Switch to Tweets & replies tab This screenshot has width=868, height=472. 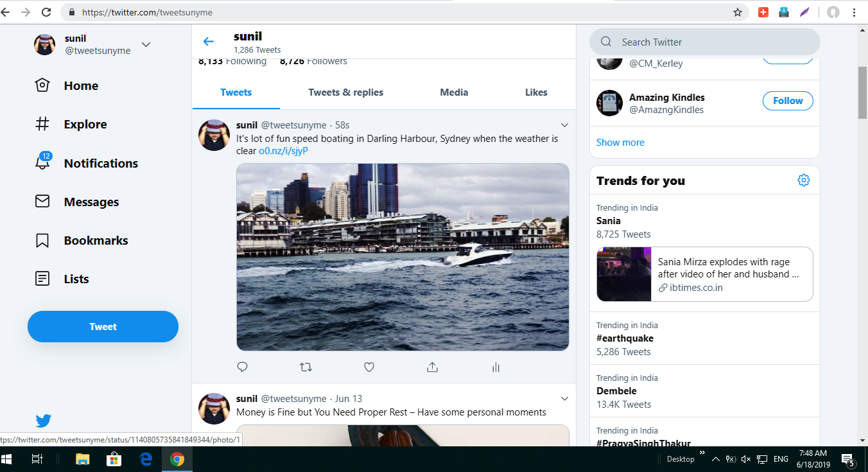click(x=346, y=92)
